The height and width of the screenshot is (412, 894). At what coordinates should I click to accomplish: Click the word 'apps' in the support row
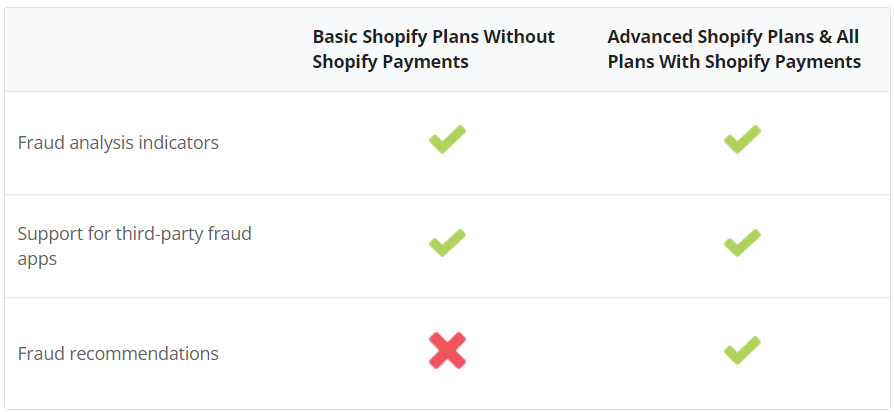(37, 259)
